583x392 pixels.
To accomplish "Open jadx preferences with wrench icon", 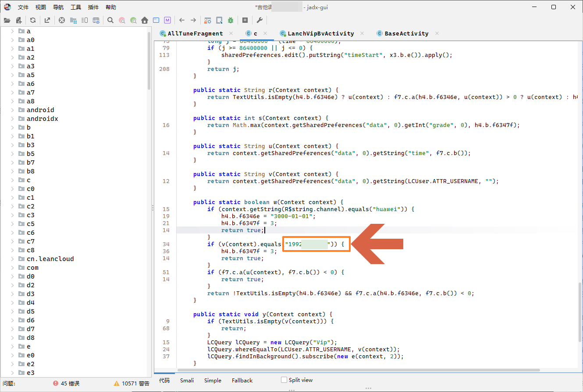I will [x=259, y=20].
